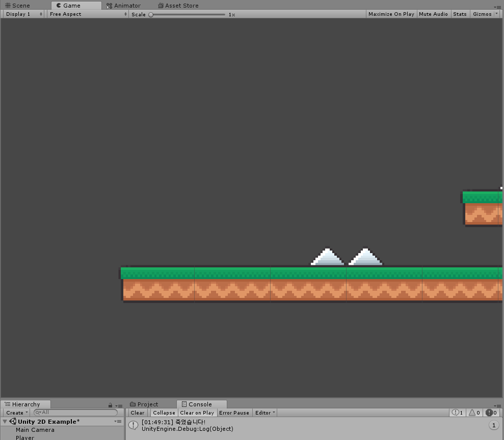Viewport: 504px width, 440px height.
Task: Toggle the Stats overlay
Action: (460, 14)
